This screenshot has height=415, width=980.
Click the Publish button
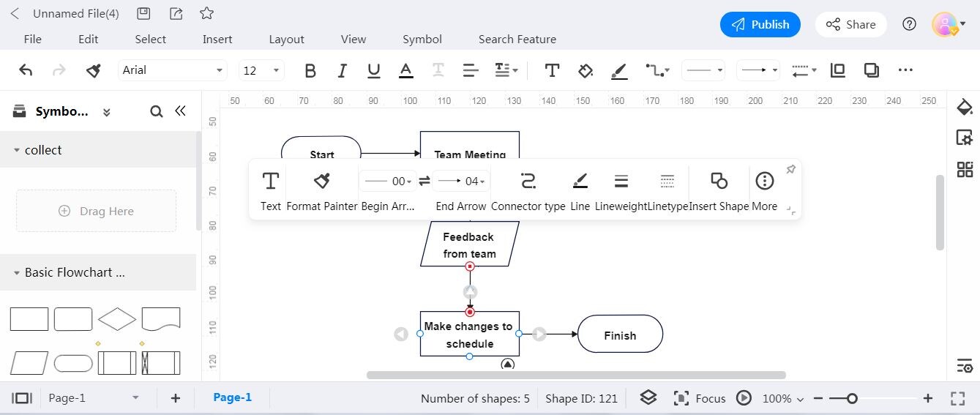[x=760, y=24]
